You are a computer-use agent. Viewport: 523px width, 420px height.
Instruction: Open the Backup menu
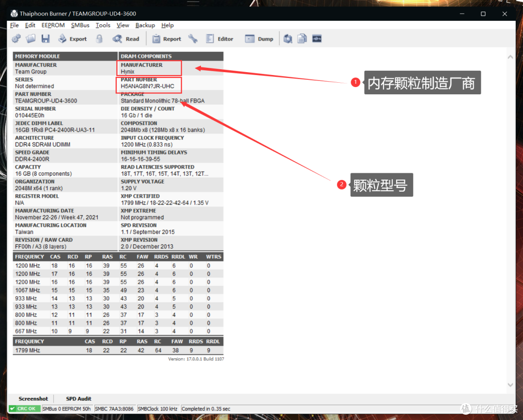tap(145, 25)
